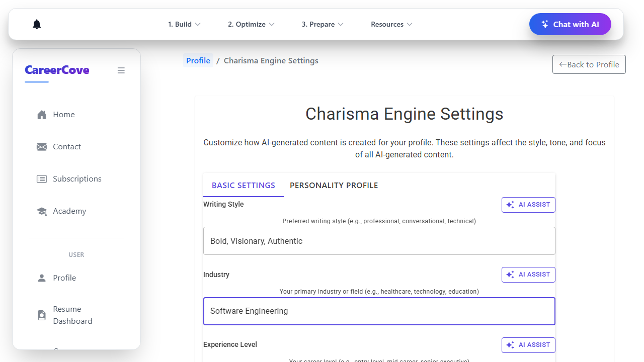This screenshot has width=644, height=362.
Task: Click the Charisma Engine Settings breadcrumb text
Action: point(271,60)
